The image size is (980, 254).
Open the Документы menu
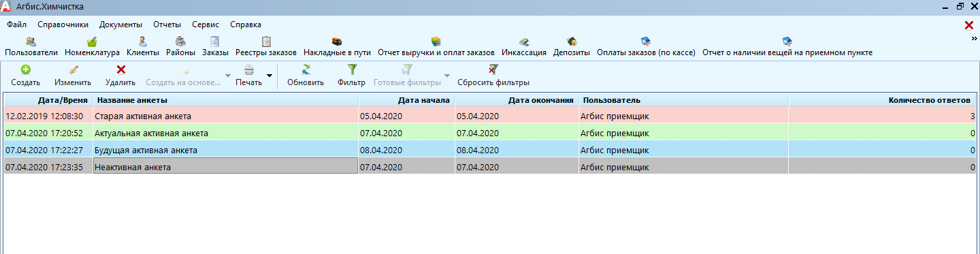pos(120,25)
